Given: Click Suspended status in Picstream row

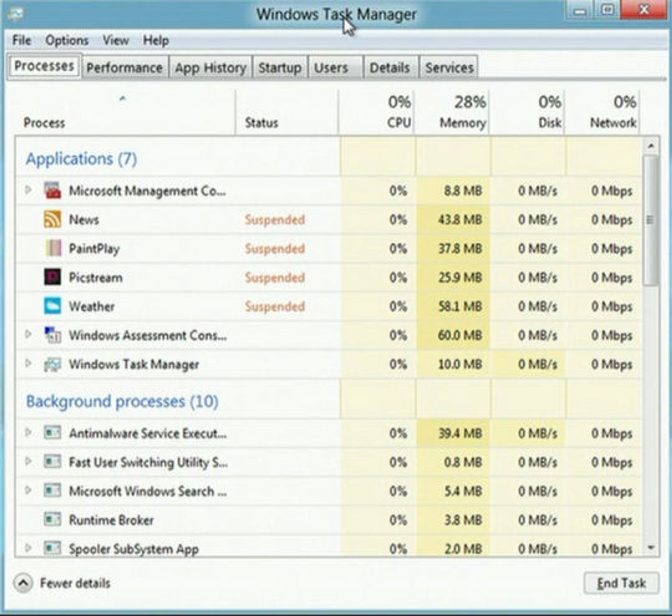Looking at the screenshot, I should coord(275,277).
